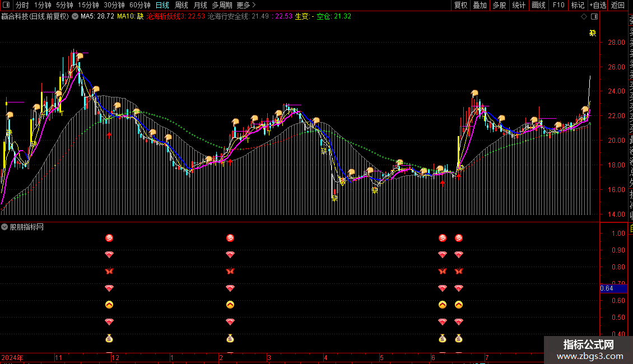
Task: Click the yellow 缺 gap marker at top right
Action: tap(593, 33)
